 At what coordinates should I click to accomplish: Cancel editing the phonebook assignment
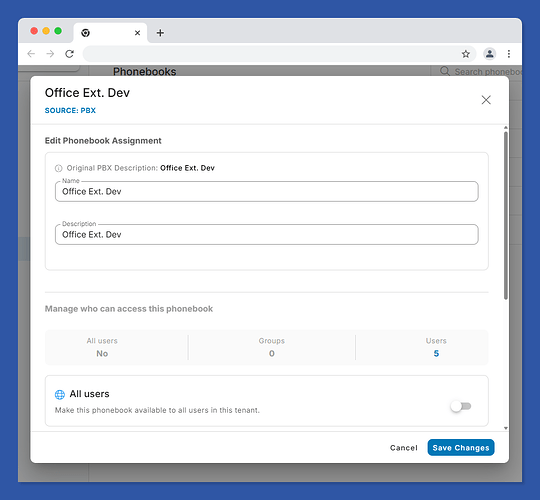point(404,448)
